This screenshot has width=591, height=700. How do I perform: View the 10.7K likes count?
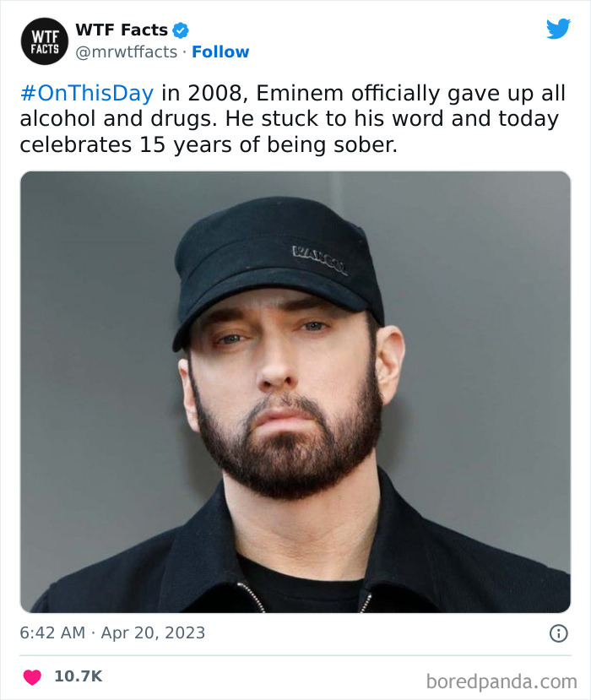pyautogui.click(x=78, y=676)
